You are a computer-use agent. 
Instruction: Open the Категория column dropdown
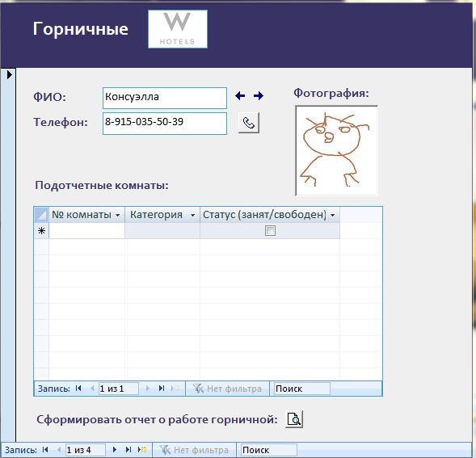point(192,215)
